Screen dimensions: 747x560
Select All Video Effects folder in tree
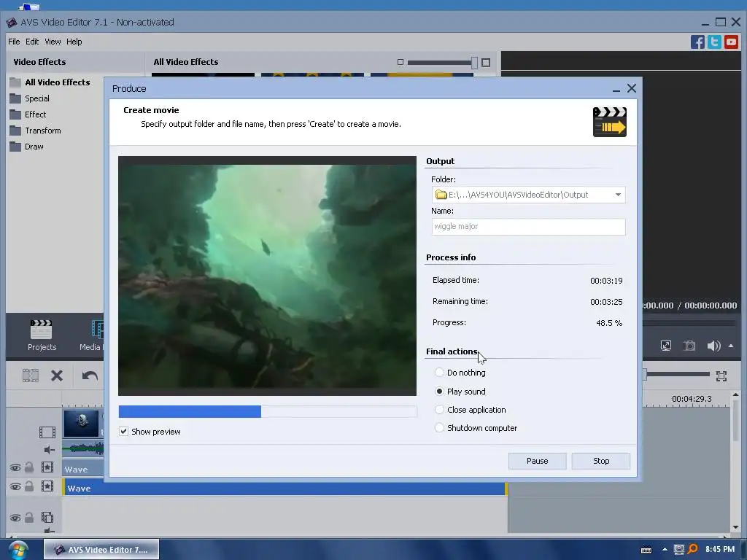[50, 82]
